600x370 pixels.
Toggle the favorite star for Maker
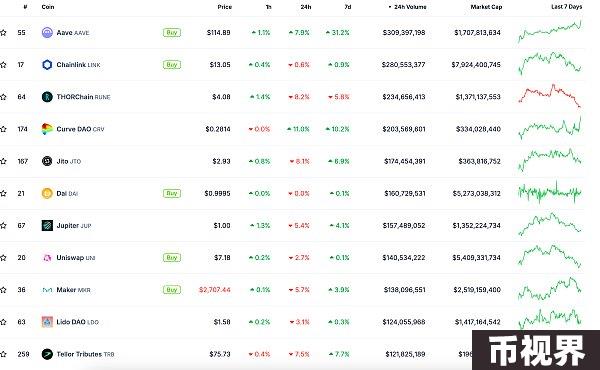(3, 290)
